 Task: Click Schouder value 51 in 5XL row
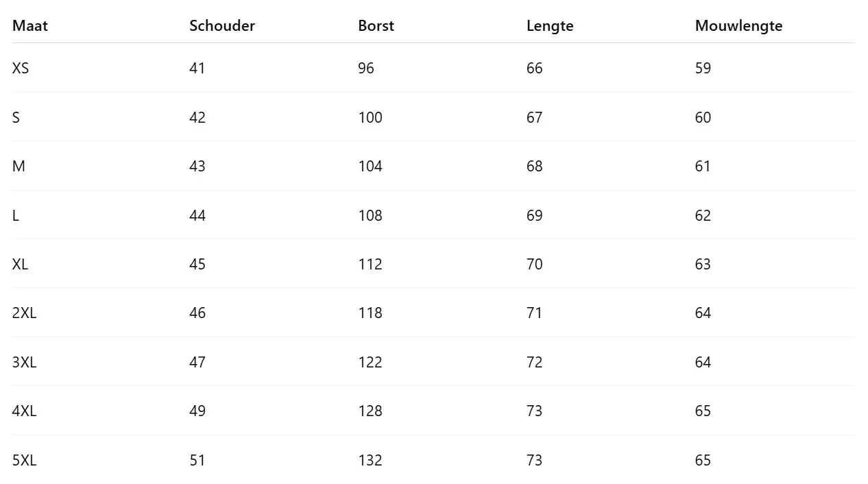[197, 460]
